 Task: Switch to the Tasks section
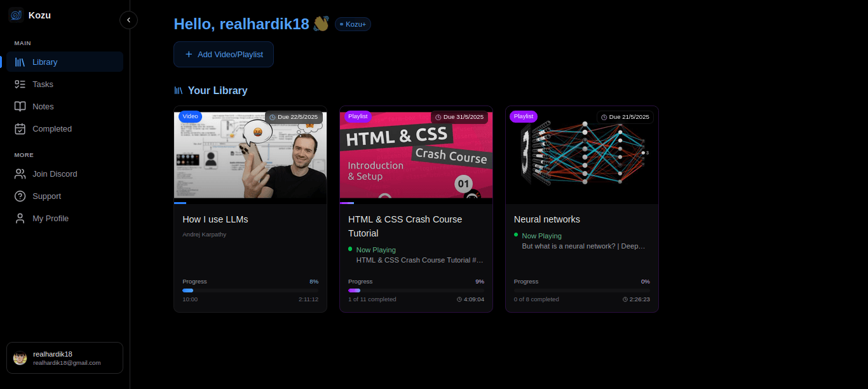click(42, 84)
